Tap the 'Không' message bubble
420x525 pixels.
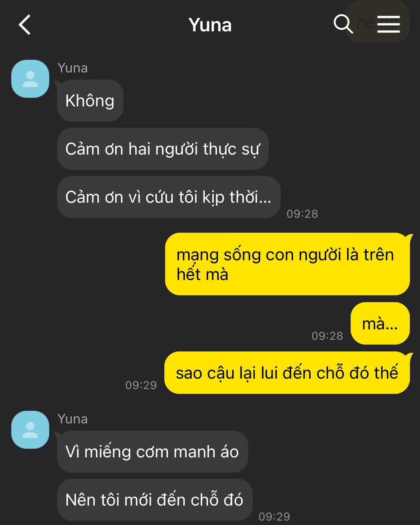point(90,100)
